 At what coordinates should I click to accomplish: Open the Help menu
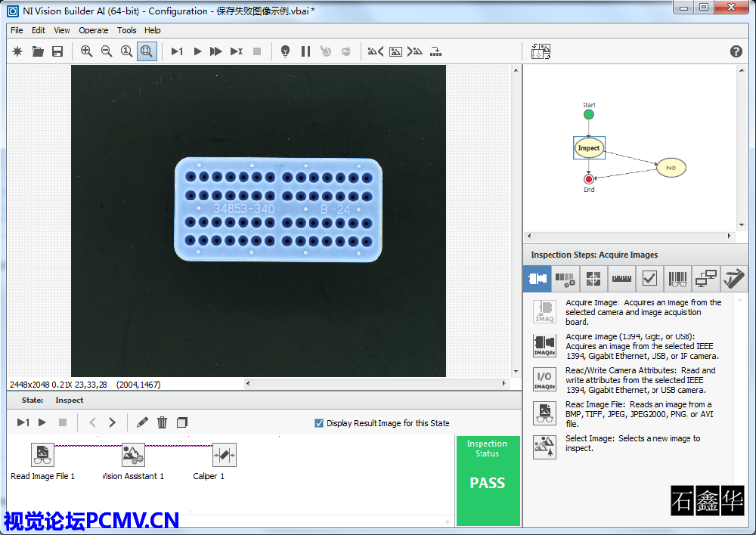pos(153,30)
